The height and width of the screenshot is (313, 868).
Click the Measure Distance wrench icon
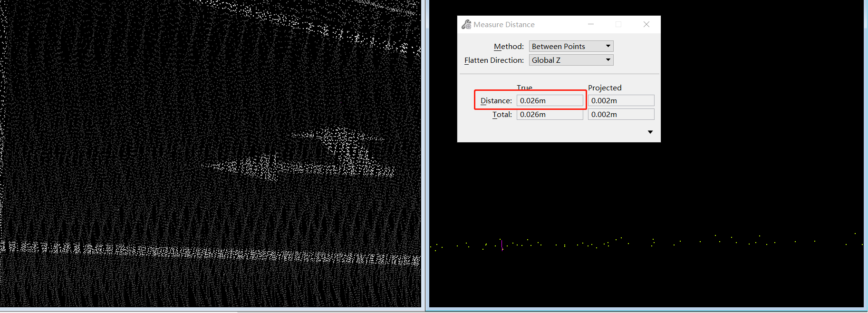click(466, 24)
